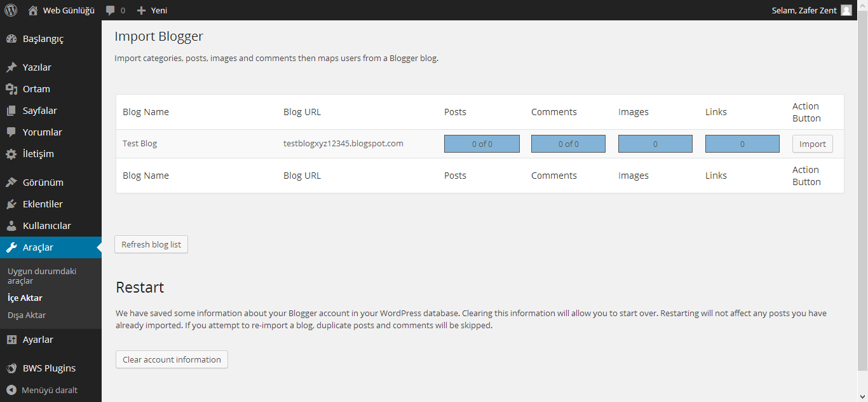Click the Test Blog name cell
The height and width of the screenshot is (402, 868).
pos(140,144)
